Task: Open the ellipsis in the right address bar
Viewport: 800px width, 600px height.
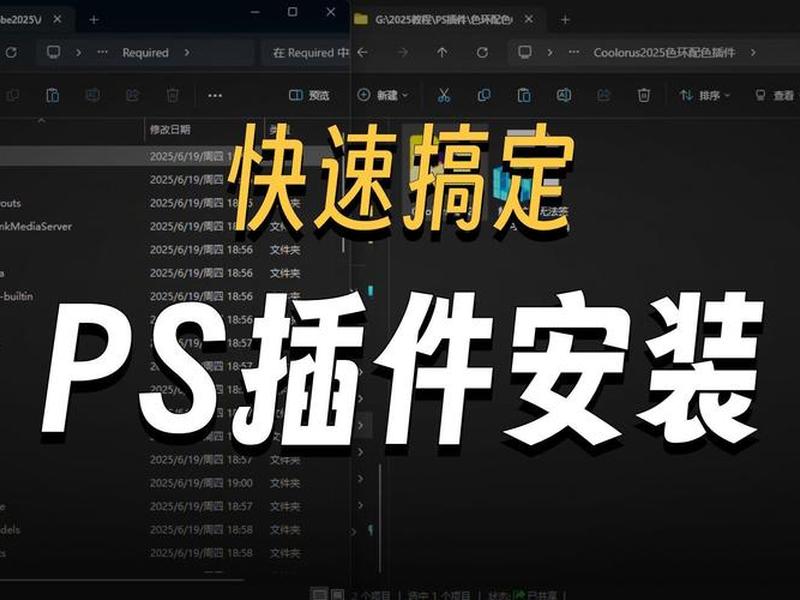Action: pos(574,53)
